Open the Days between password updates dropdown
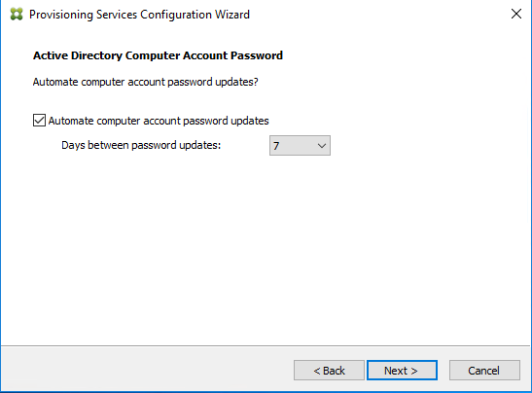Image resolution: width=532 pixels, height=393 pixels. [300, 146]
